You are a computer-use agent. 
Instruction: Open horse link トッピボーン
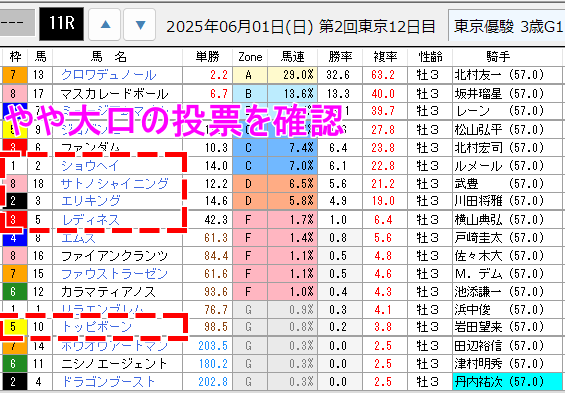point(96,327)
